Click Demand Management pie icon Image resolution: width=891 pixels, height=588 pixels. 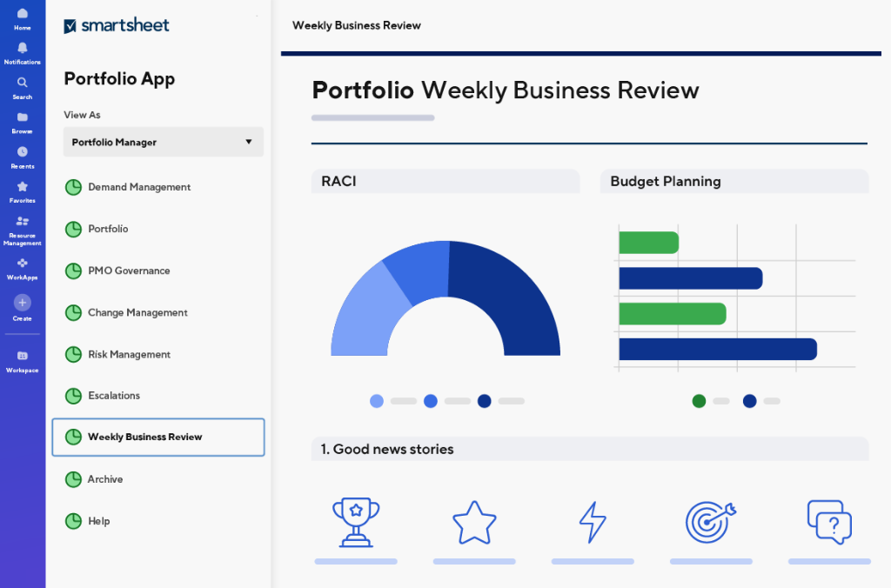73,187
